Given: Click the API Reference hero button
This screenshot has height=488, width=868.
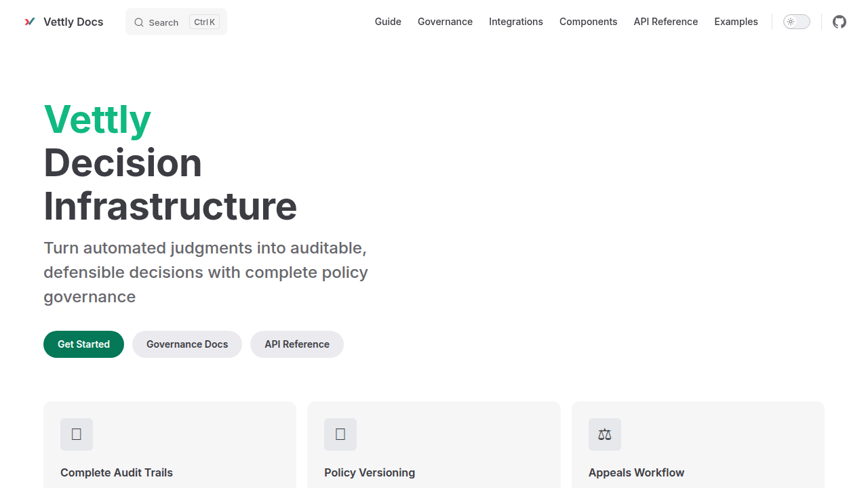Looking at the screenshot, I should (297, 344).
